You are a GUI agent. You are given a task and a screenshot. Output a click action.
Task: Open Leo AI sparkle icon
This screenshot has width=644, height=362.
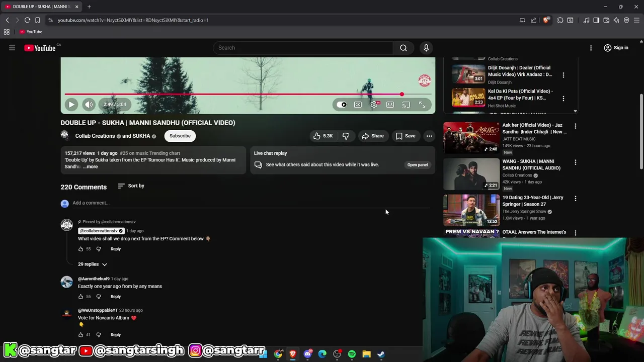tap(616, 20)
